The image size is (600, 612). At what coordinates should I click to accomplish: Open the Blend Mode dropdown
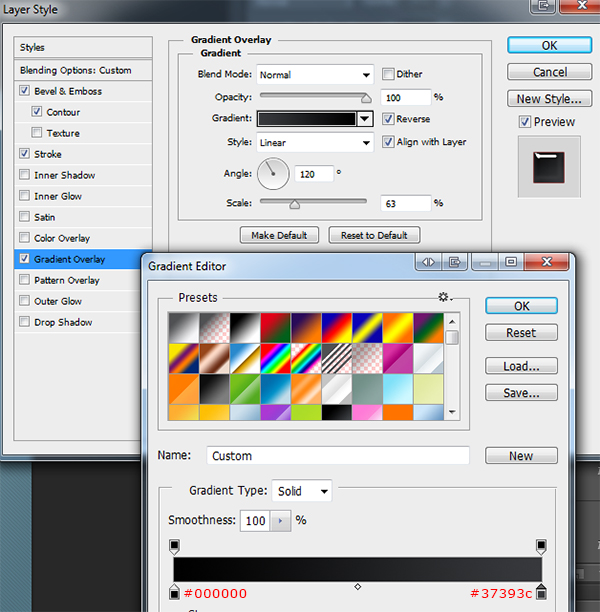pos(315,75)
